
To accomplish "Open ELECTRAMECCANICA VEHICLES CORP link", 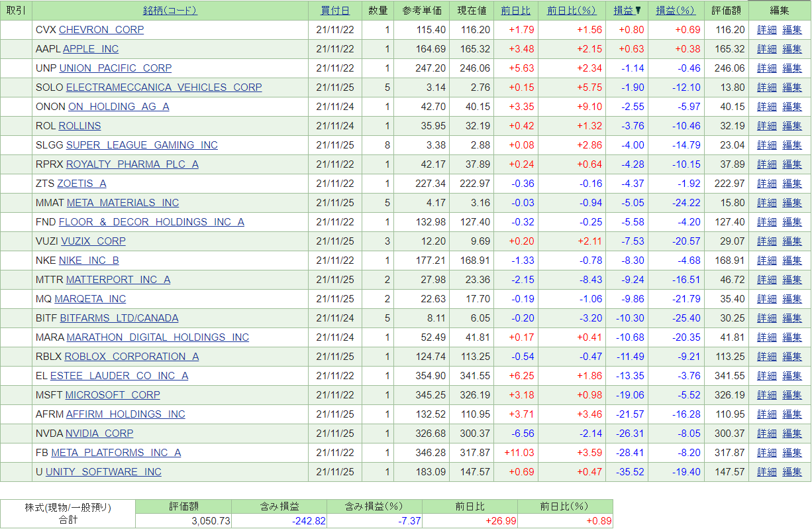I will pyautogui.click(x=164, y=88).
